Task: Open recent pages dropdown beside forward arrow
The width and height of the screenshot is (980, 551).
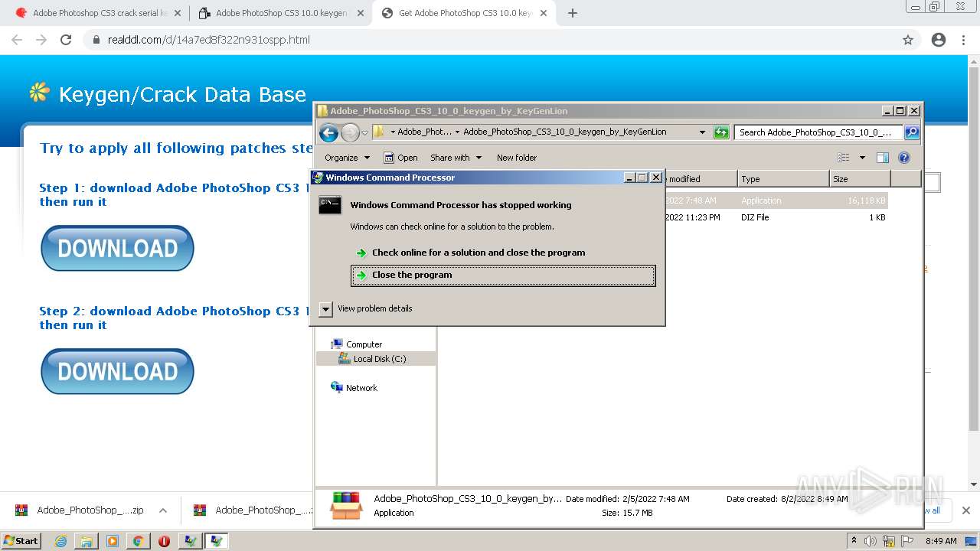Action: click(x=364, y=132)
